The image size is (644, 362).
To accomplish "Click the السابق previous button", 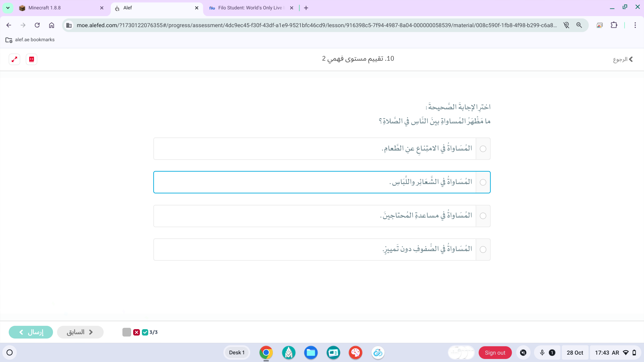I will [x=80, y=332].
